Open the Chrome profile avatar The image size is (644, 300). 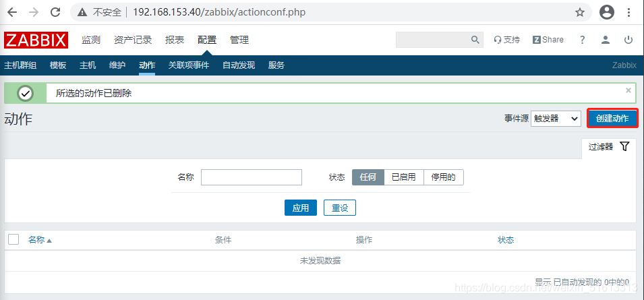pos(607,12)
